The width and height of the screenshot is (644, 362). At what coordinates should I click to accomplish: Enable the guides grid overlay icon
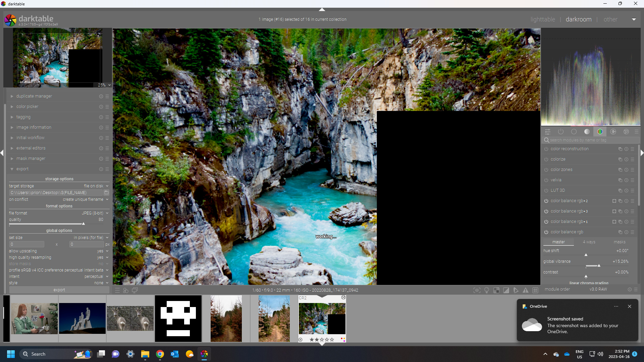click(535, 290)
